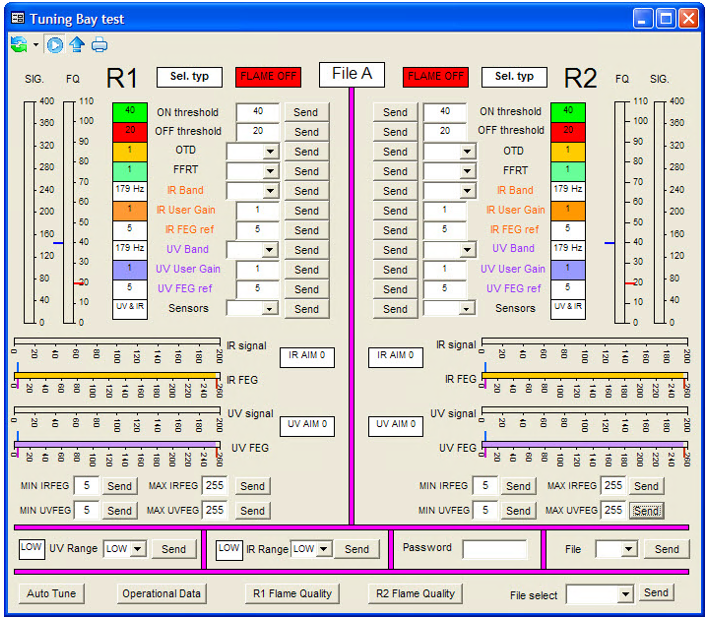Click the R1 FLAME OFF indicator

pyautogui.click(x=268, y=77)
